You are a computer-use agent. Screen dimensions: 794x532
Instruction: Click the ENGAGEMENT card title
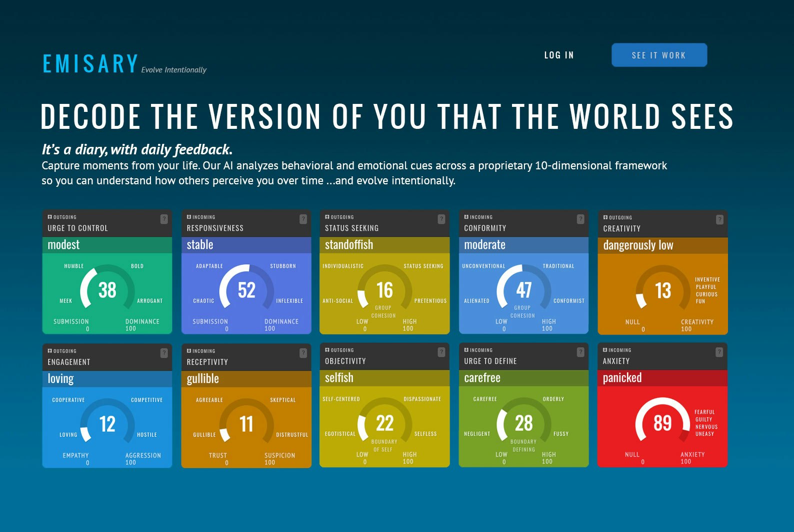tap(69, 362)
